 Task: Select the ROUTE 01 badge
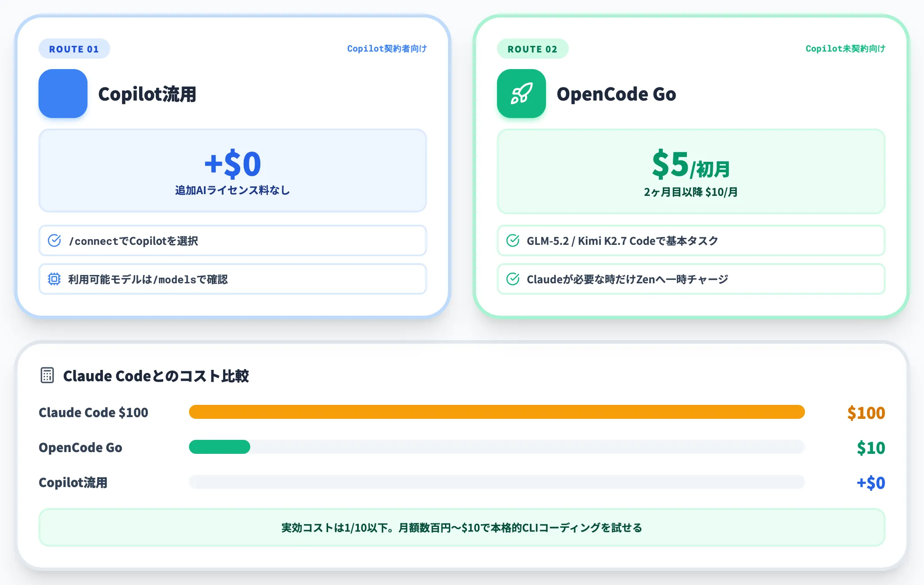point(74,49)
